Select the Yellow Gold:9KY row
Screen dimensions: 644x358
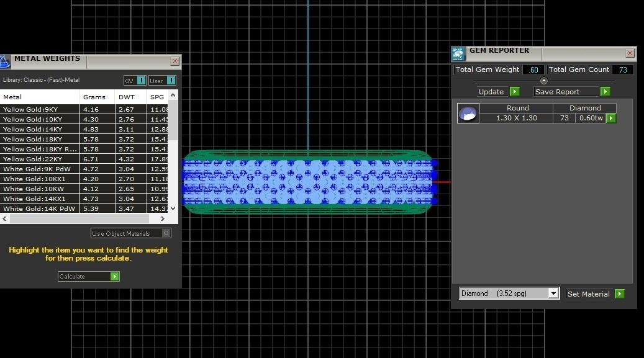84,109
